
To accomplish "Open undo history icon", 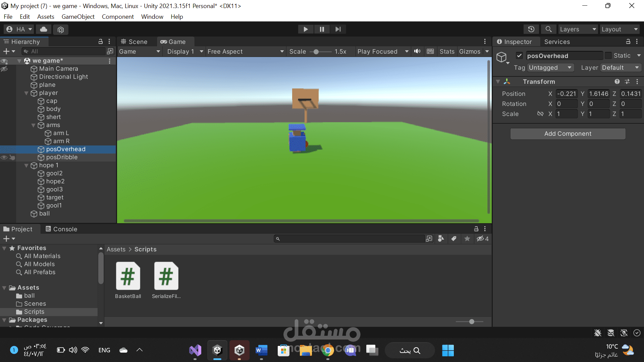I will click(531, 29).
